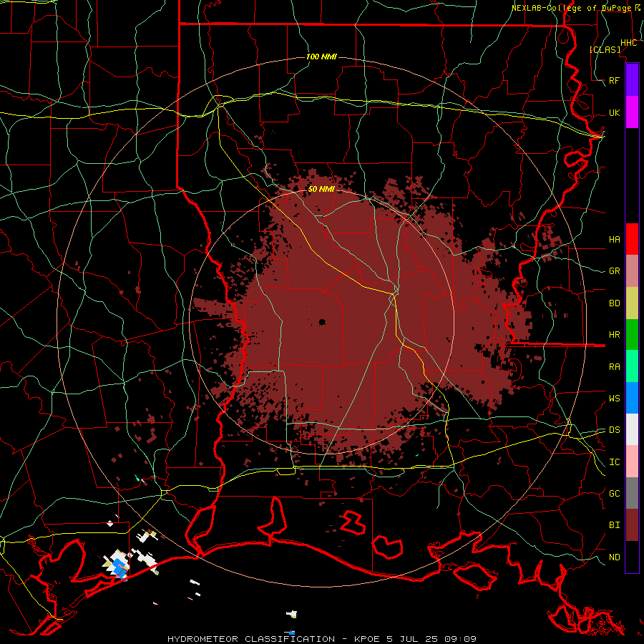Click the RA mint legend swatch
644x644 pixels.
coord(632,366)
